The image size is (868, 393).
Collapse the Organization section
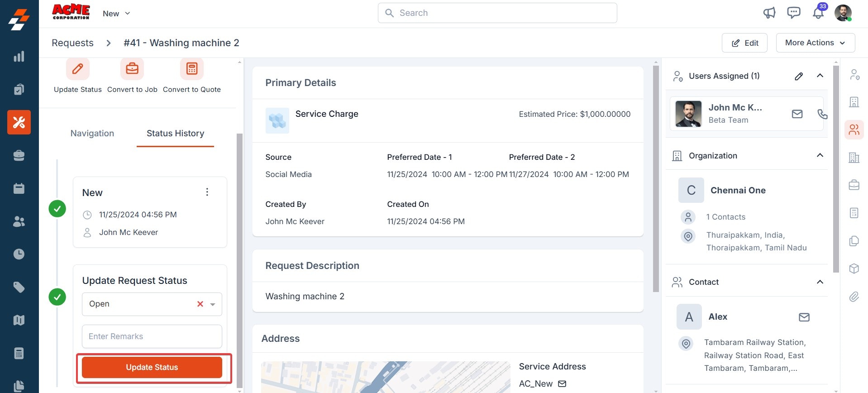[820, 155]
